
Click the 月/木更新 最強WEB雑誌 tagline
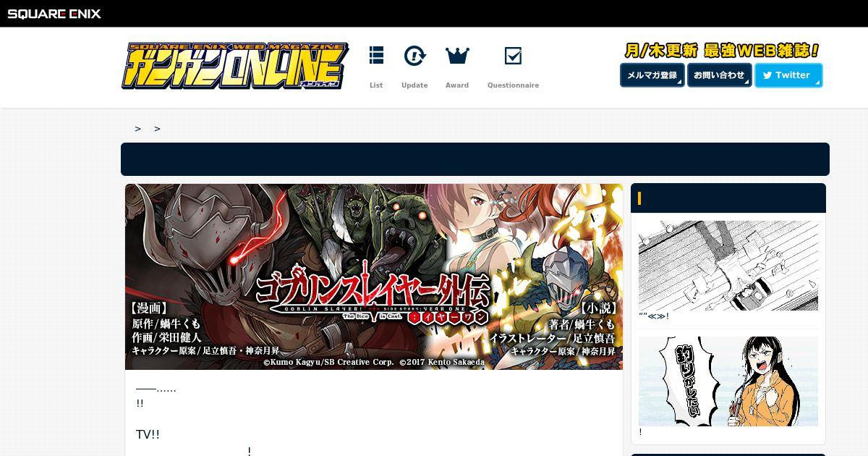[722, 51]
